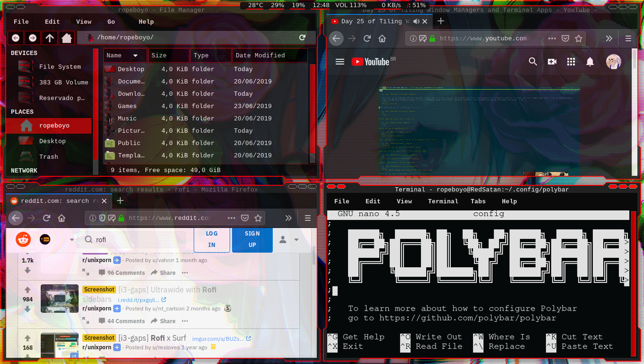
Task: Sort files by Name column arrow
Action: 135,55
